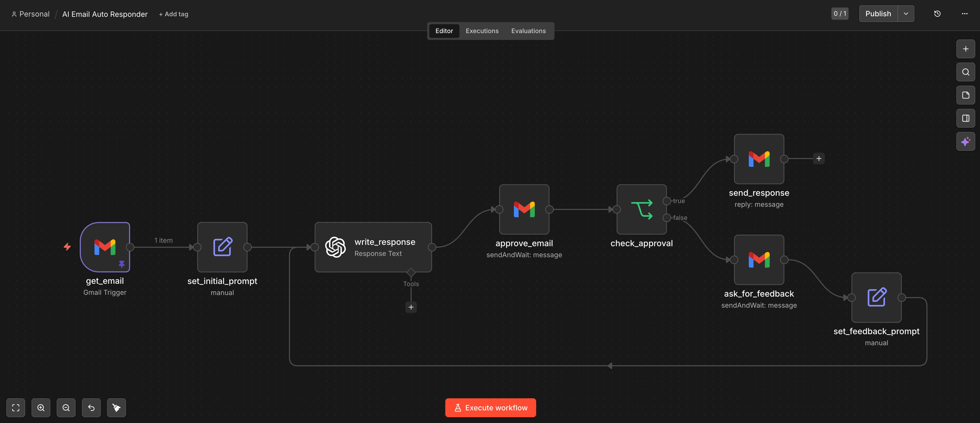Switch to the Executions tab
The width and height of the screenshot is (980, 423).
(x=482, y=31)
